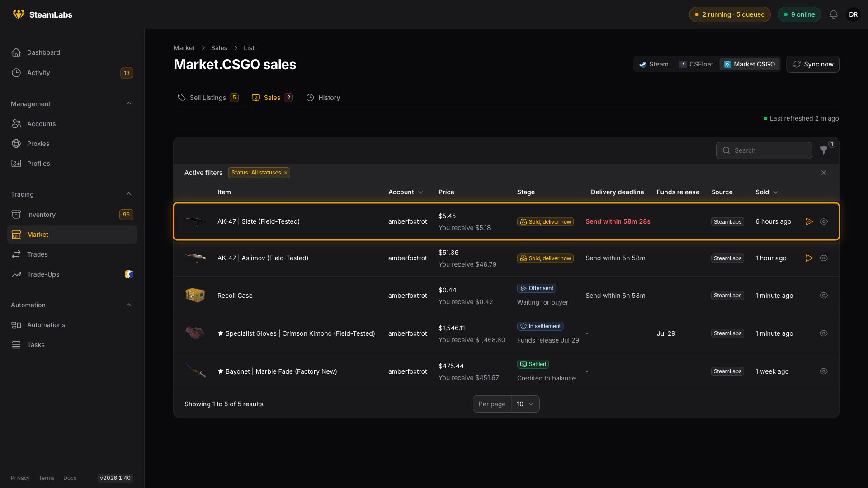The height and width of the screenshot is (488, 868).
Task: Open Automations in the sidebar
Action: tap(72, 325)
